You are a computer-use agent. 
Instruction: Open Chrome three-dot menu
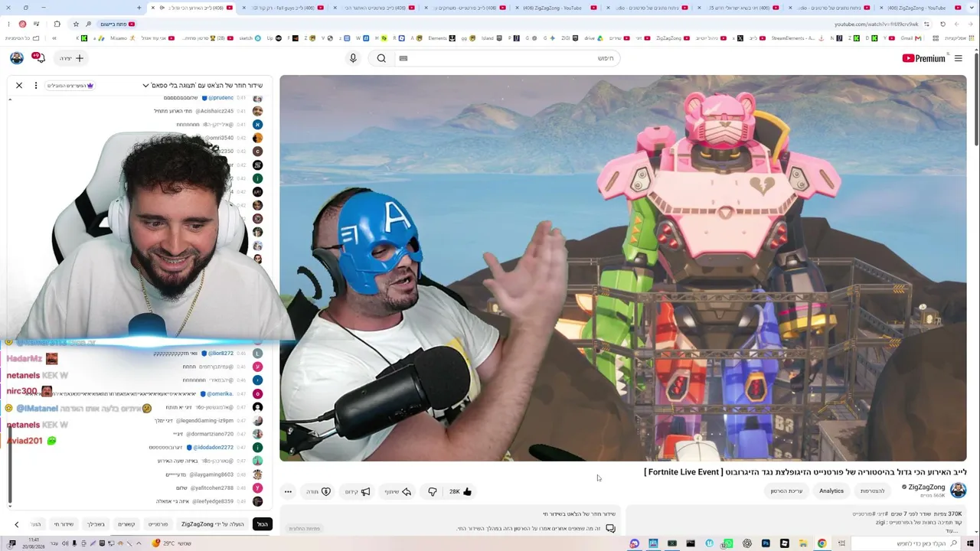[10, 24]
